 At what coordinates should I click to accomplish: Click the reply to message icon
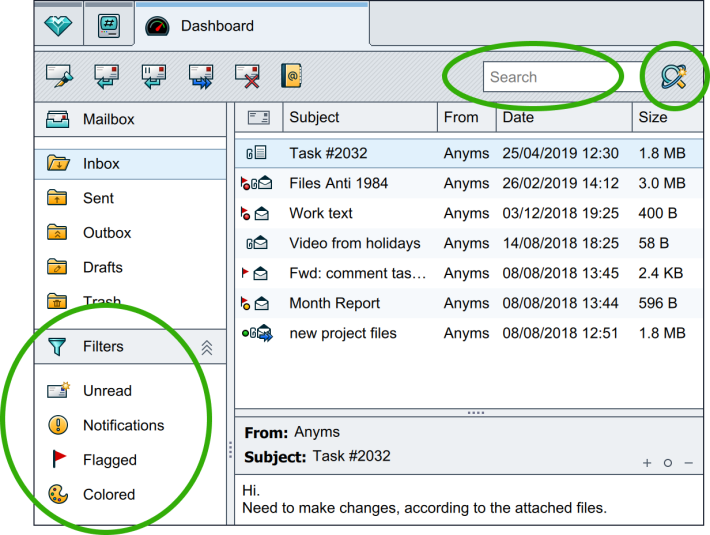[x=107, y=76]
